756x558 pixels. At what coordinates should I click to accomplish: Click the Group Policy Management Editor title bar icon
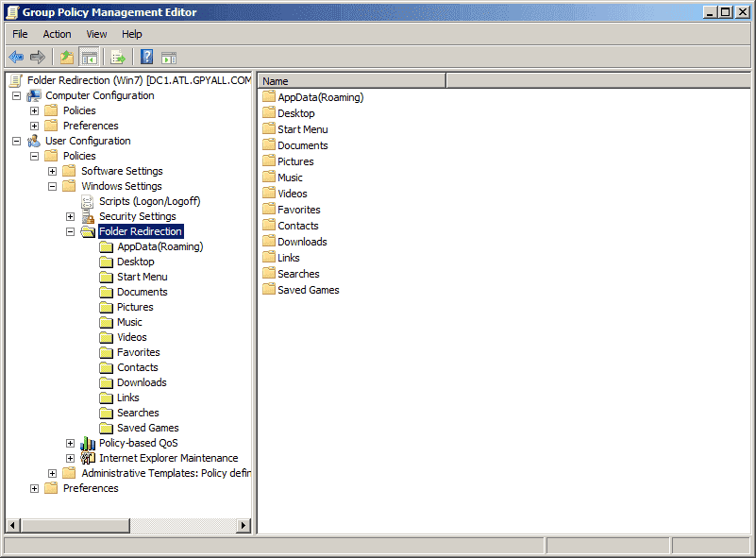click(12, 12)
